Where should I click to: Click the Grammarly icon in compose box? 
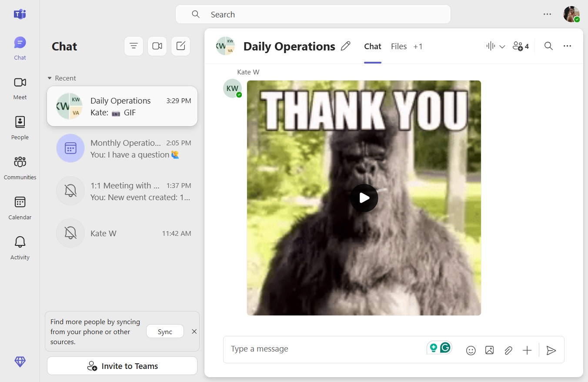pyautogui.click(x=445, y=348)
